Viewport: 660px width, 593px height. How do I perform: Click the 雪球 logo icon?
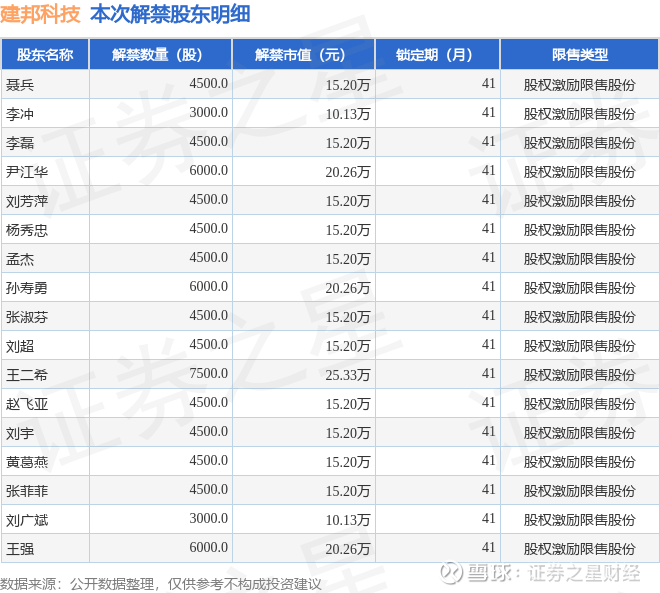(451, 573)
